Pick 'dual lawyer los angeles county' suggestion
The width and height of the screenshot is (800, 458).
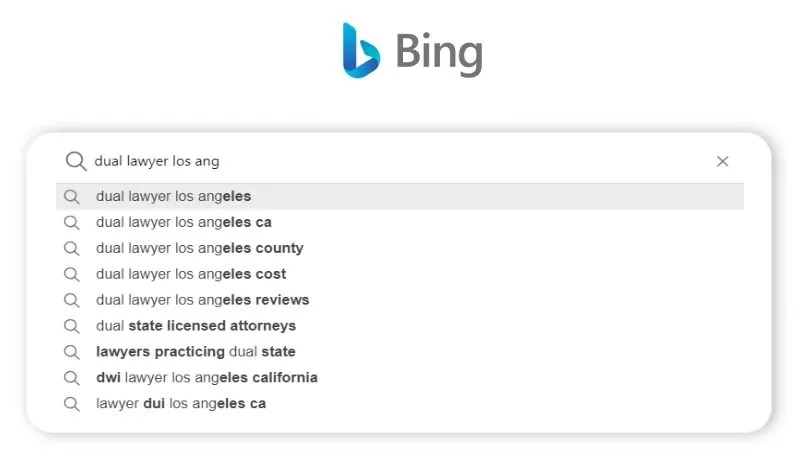(199, 248)
